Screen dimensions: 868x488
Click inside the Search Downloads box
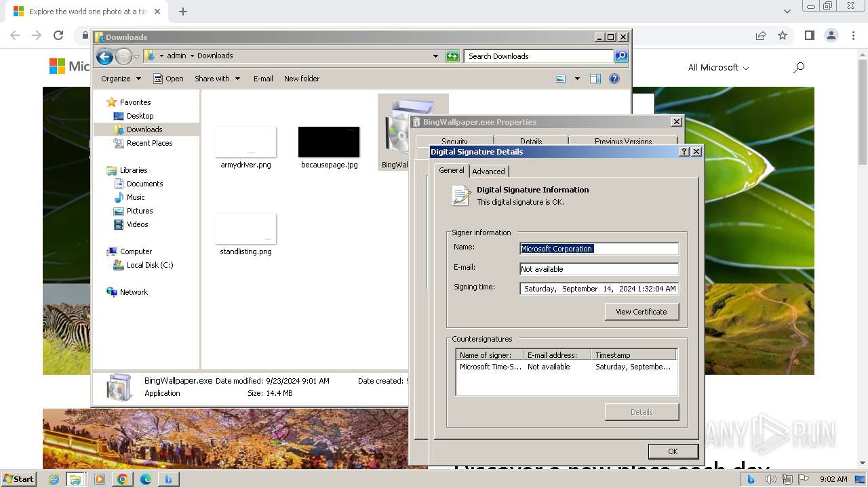pyautogui.click(x=539, y=56)
